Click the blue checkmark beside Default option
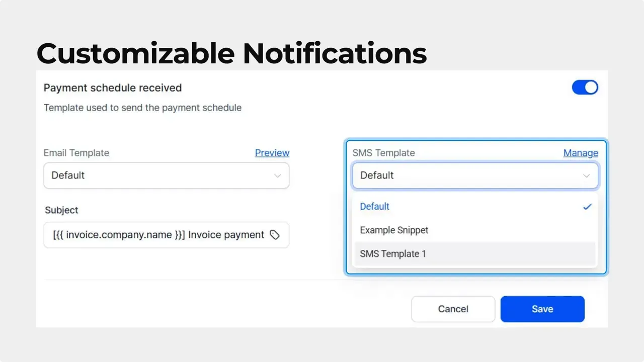Image resolution: width=644 pixels, height=362 pixels. coord(587,207)
